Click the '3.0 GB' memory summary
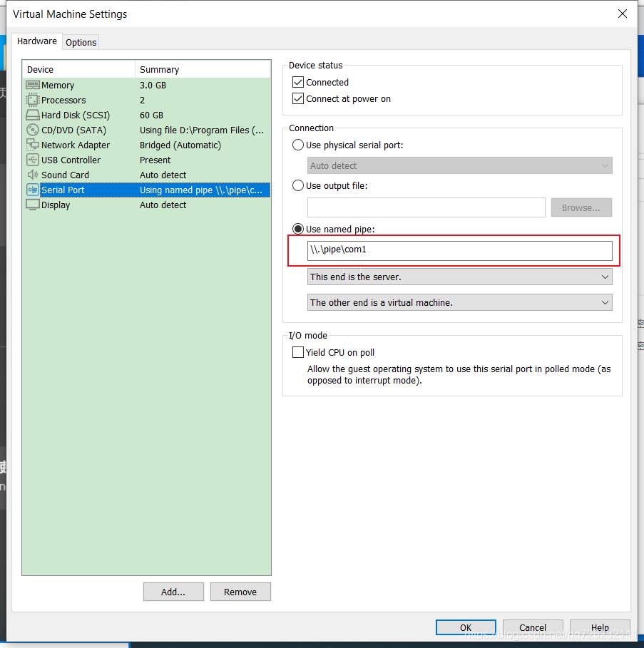Screen dimensions: 644x648 tap(153, 85)
